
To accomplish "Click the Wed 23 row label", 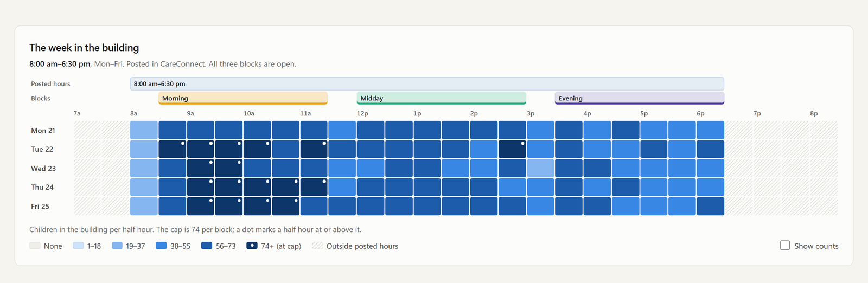I will (43, 169).
